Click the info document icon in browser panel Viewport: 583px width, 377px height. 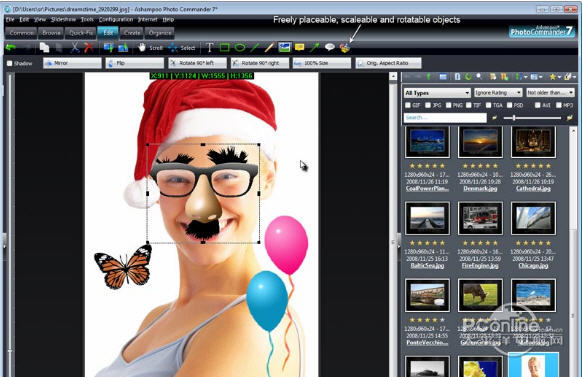(x=457, y=77)
